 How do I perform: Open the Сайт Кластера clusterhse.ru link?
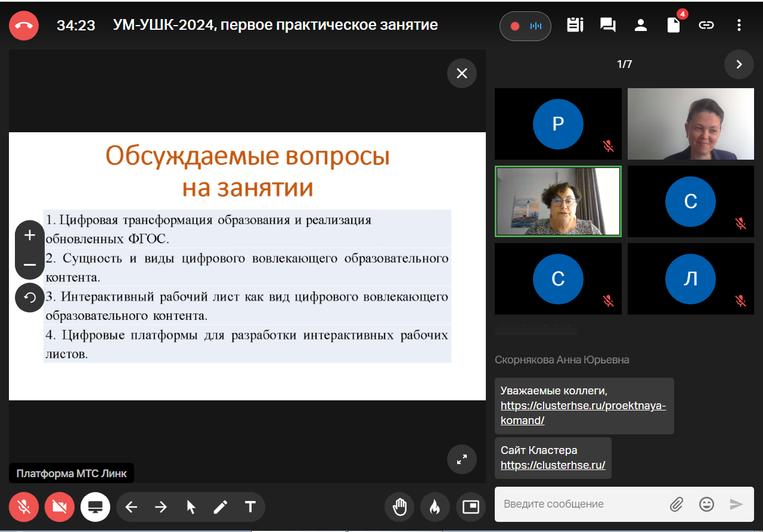(x=553, y=465)
